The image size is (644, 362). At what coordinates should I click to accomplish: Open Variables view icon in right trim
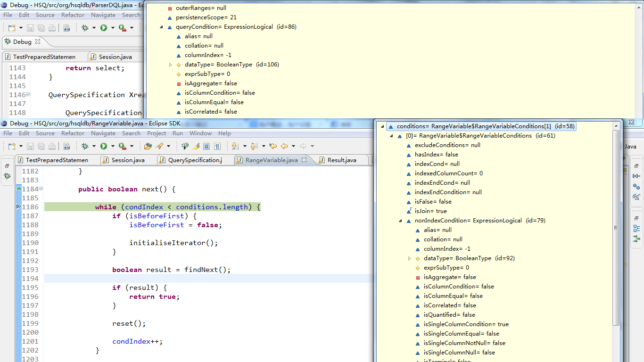(636, 176)
